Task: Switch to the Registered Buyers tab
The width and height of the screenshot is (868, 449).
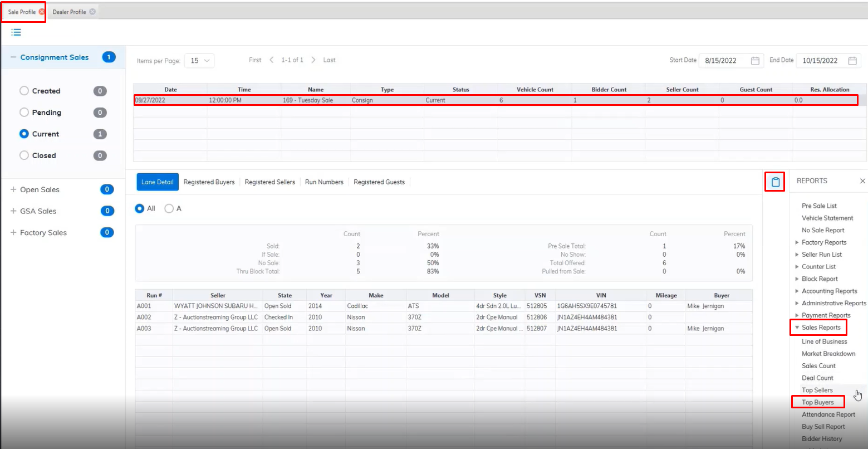Action: click(x=209, y=182)
